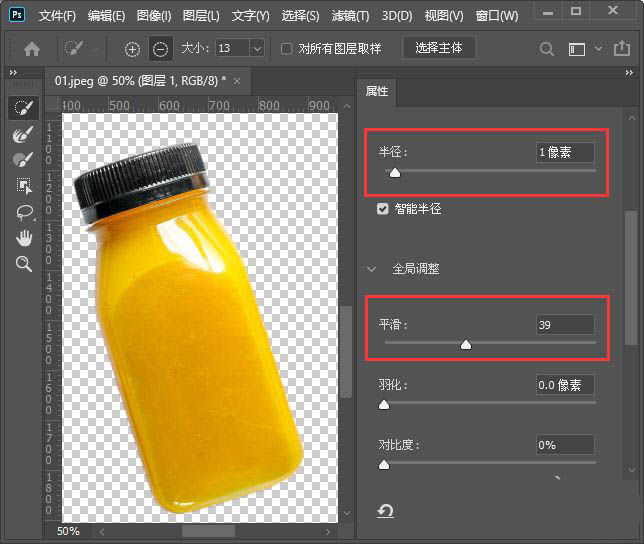Switch to the 属性 panel tab
Image resolution: width=644 pixels, height=544 pixels.
pos(377,91)
